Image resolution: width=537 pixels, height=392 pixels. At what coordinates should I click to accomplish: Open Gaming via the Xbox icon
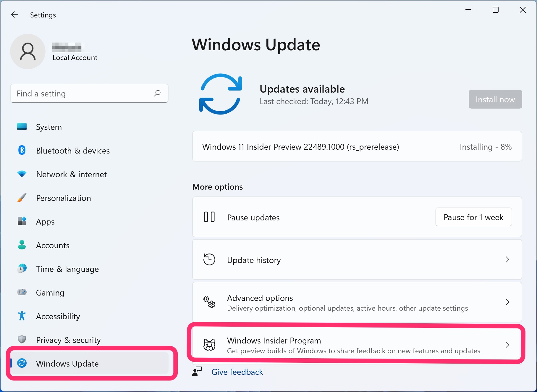pos(22,292)
